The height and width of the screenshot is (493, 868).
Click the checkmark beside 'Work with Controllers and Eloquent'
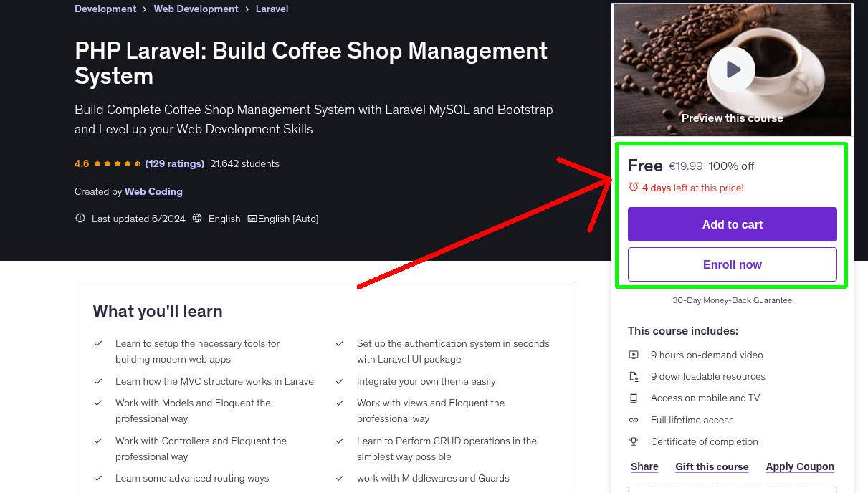point(98,441)
